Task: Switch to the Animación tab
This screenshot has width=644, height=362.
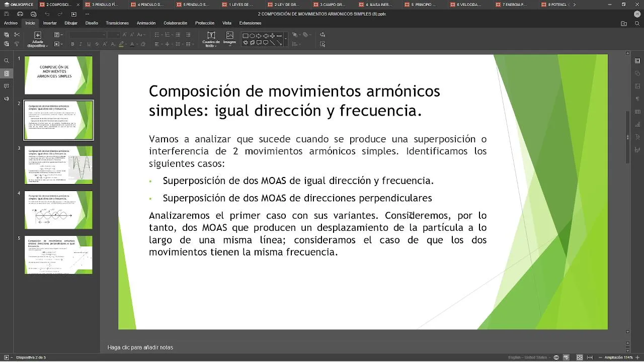Action: [146, 23]
